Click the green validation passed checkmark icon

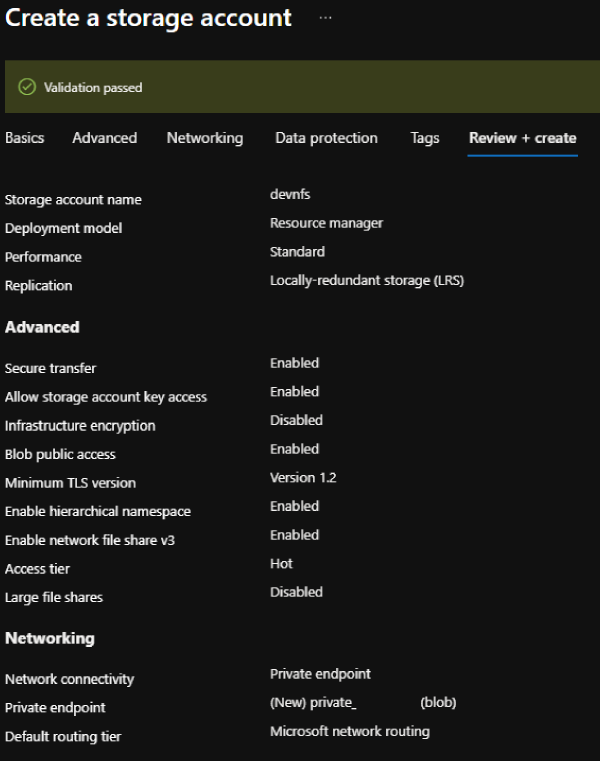pyautogui.click(x=27, y=87)
